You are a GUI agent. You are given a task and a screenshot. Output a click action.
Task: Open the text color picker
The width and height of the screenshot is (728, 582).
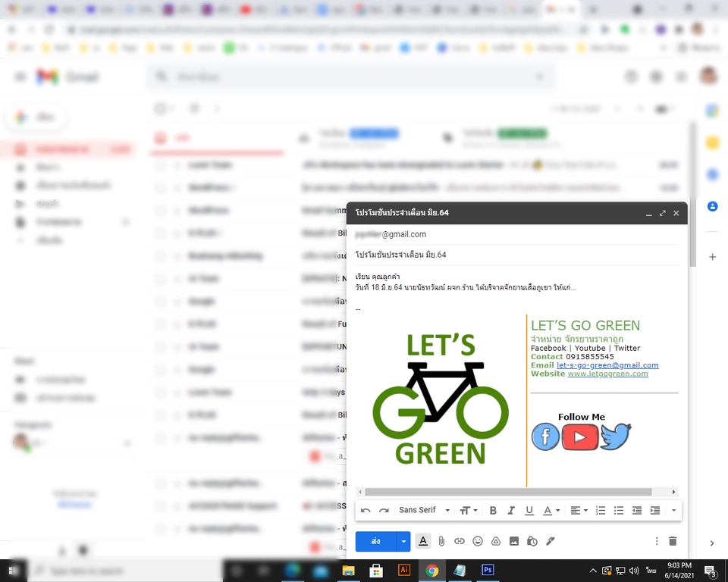click(551, 511)
